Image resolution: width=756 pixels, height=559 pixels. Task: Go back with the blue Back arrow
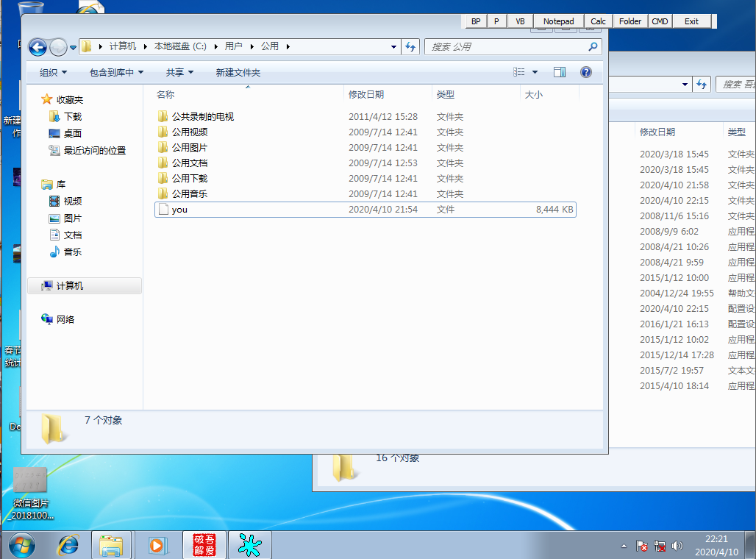click(x=38, y=47)
